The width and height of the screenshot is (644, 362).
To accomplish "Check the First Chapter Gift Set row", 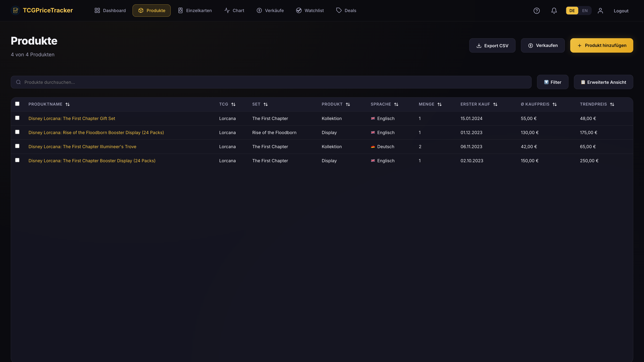I will 17,118.
